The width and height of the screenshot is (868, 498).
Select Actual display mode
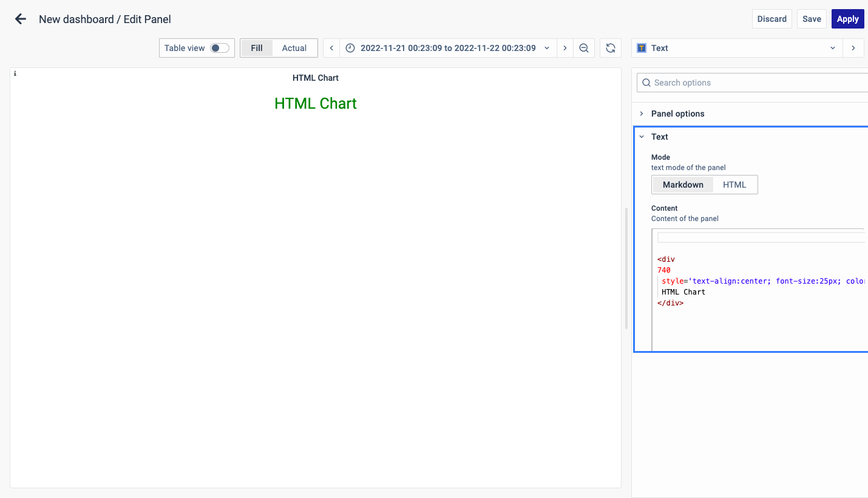tap(294, 48)
